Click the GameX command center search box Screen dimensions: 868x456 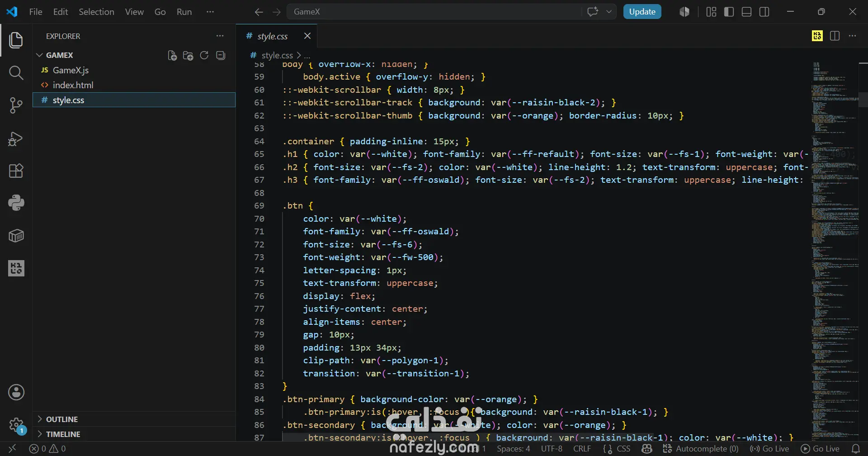click(x=434, y=12)
